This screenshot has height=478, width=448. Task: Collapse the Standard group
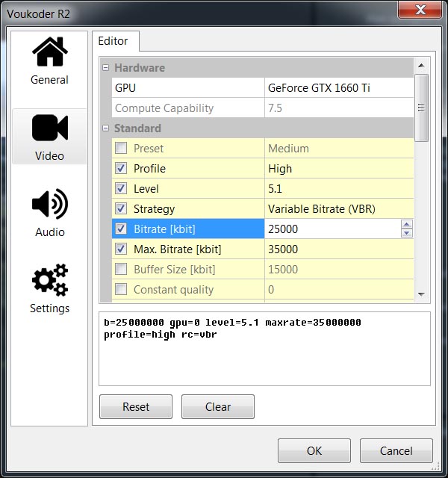[105, 128]
